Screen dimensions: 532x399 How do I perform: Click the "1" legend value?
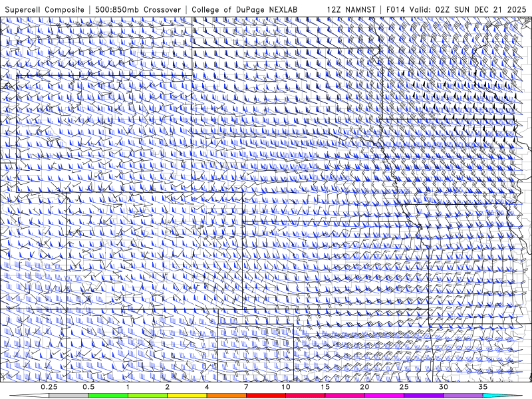128,387
